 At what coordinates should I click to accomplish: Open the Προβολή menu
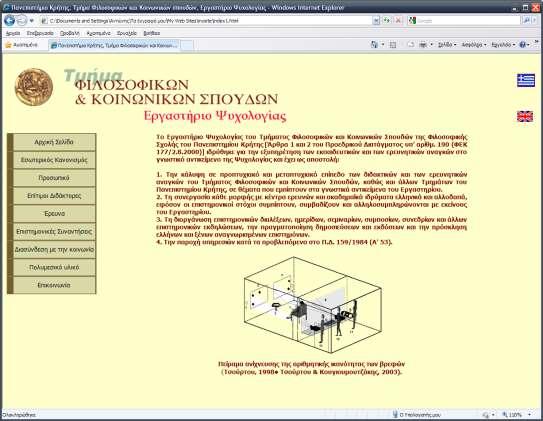pyautogui.click(x=70, y=33)
